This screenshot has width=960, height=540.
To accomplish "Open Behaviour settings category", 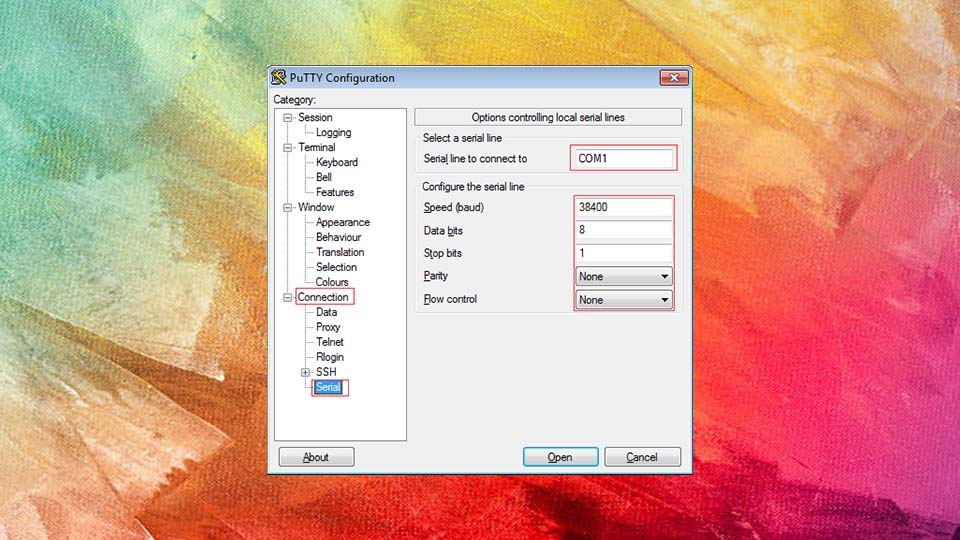I will pos(339,237).
